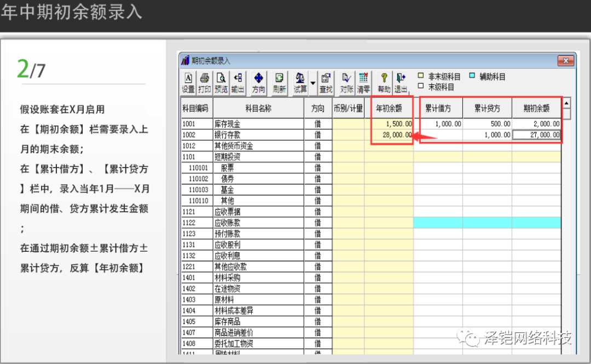
Task: Click the yellow 非末级科目 legend swatch
Action: [421, 77]
